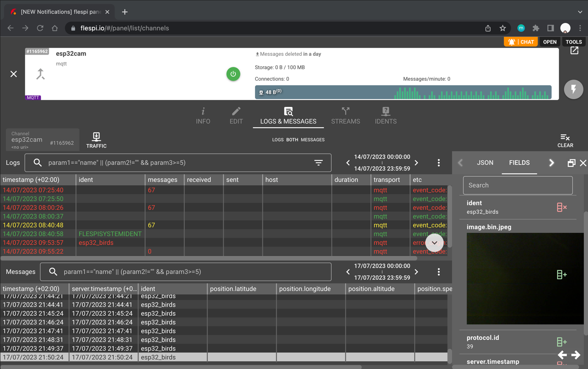Toggle the green channel power switch
Screen dimensions: 588x369
(233, 74)
